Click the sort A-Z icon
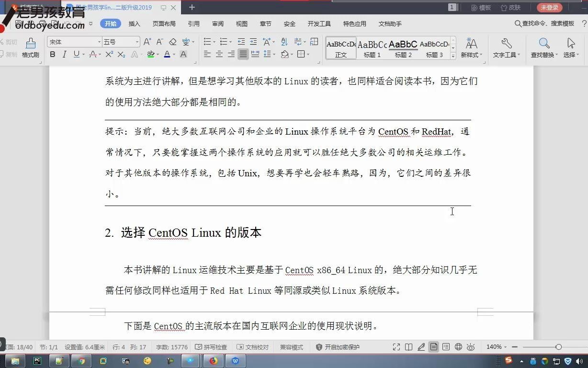 pos(284,42)
